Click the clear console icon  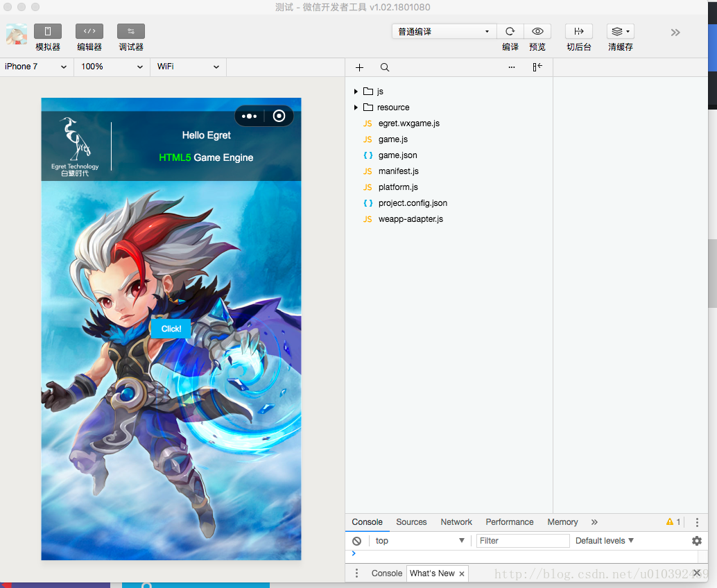[x=356, y=541]
